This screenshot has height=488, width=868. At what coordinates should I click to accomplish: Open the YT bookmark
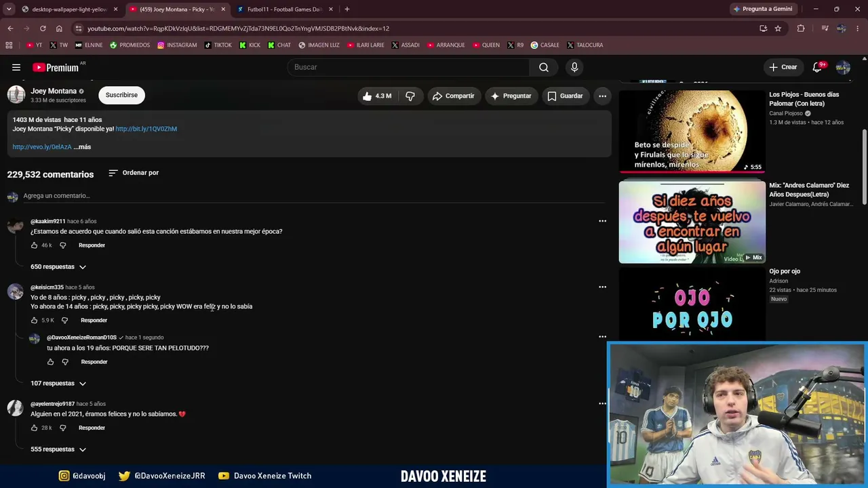pos(35,45)
